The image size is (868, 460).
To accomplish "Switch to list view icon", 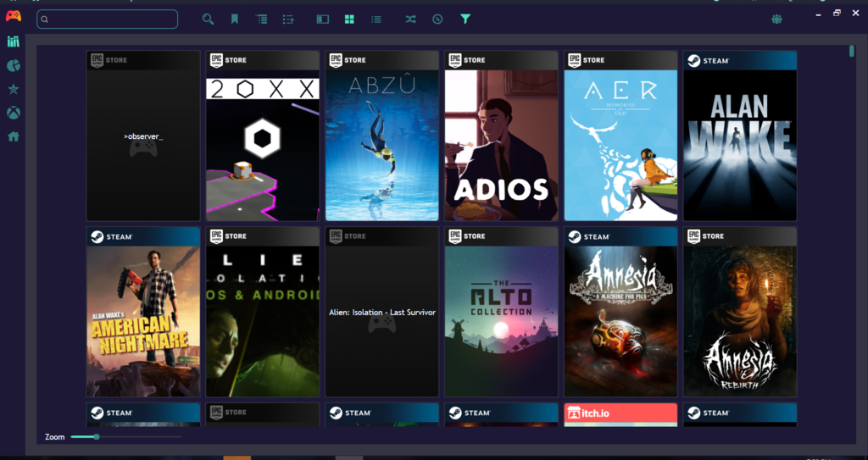I will (x=376, y=19).
